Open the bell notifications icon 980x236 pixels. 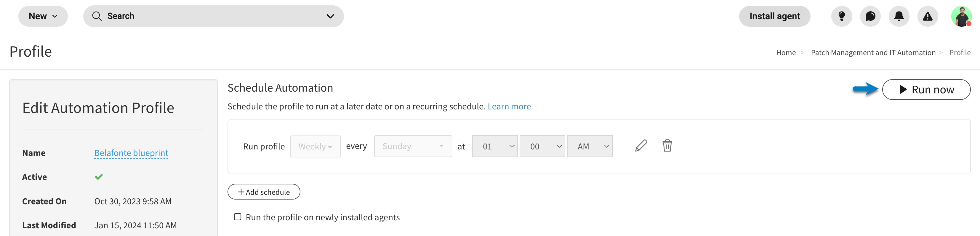tap(899, 16)
